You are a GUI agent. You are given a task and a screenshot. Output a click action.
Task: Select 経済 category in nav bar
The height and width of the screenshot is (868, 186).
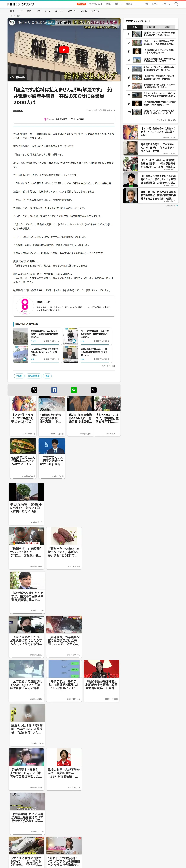pos(29,11)
